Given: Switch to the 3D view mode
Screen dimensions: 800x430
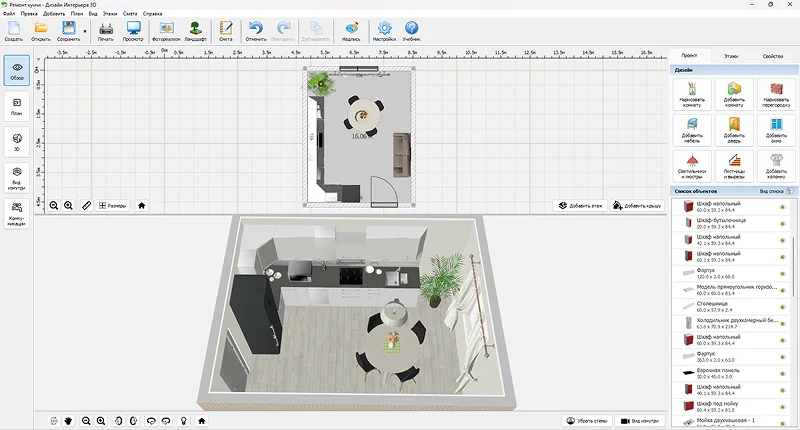Looking at the screenshot, I should pos(17,142).
